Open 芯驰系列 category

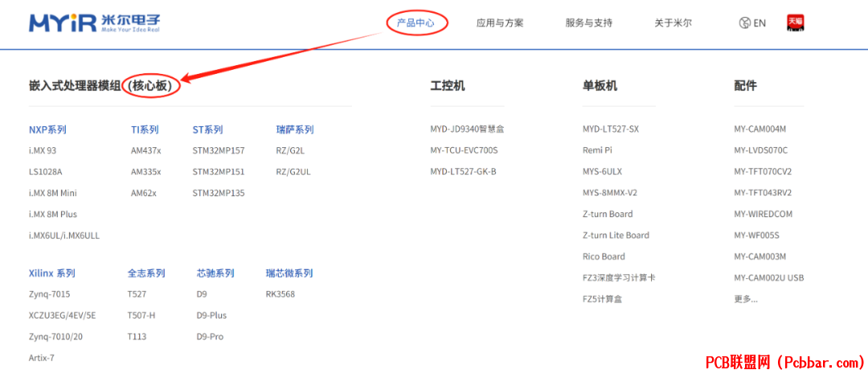pos(215,273)
